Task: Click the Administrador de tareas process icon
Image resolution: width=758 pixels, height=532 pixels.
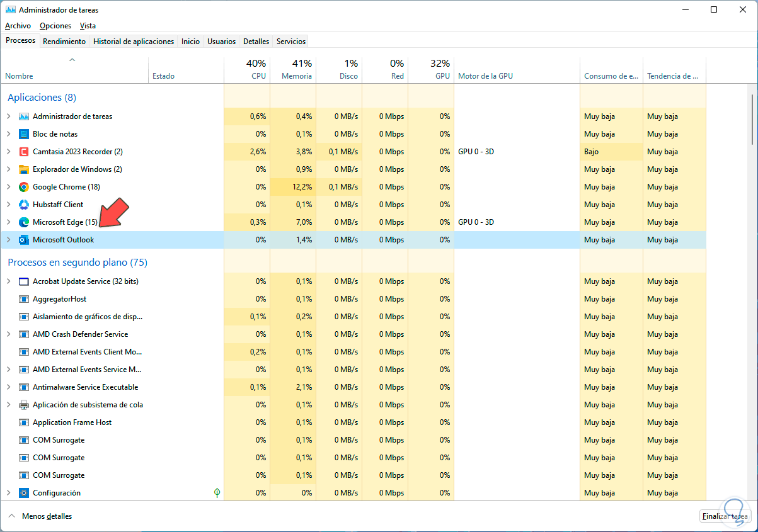Action: (x=24, y=116)
